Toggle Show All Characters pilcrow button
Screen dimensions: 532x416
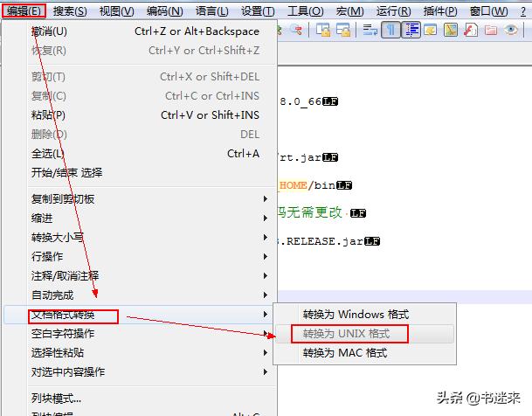pyautogui.click(x=390, y=30)
